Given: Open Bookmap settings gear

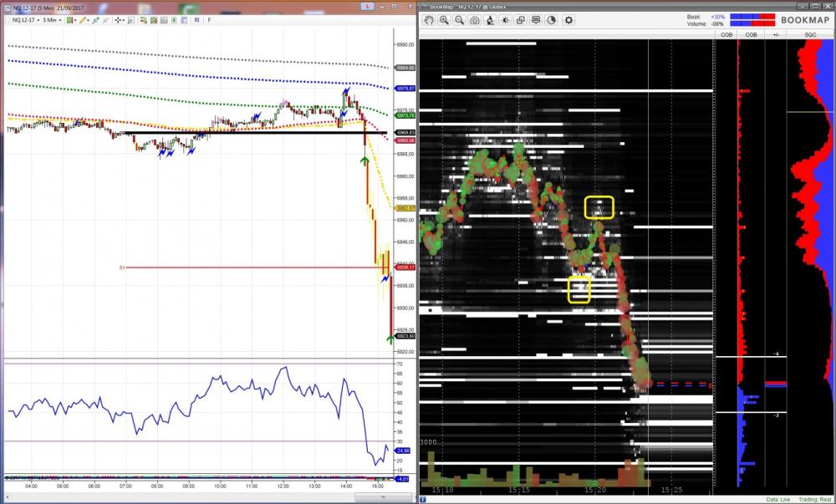Looking at the screenshot, I should (568, 20).
